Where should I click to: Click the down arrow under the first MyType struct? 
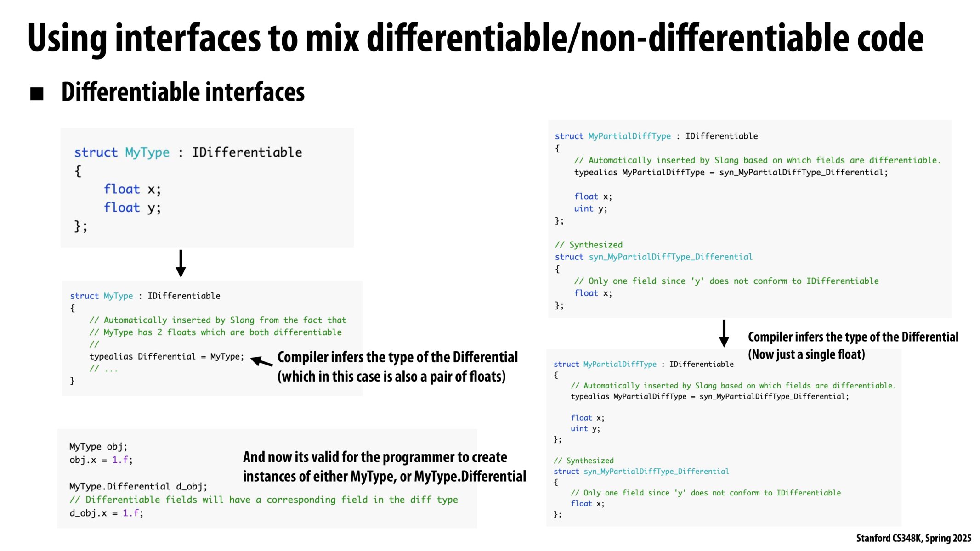tap(181, 264)
